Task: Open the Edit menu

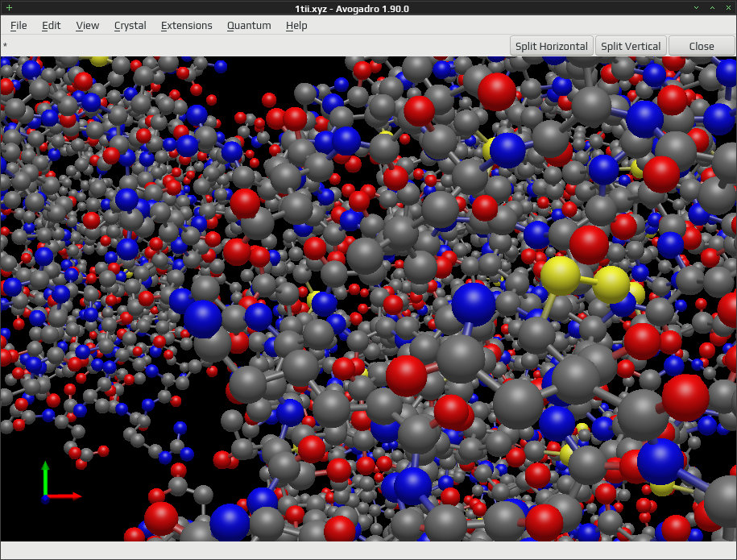Action: point(51,26)
